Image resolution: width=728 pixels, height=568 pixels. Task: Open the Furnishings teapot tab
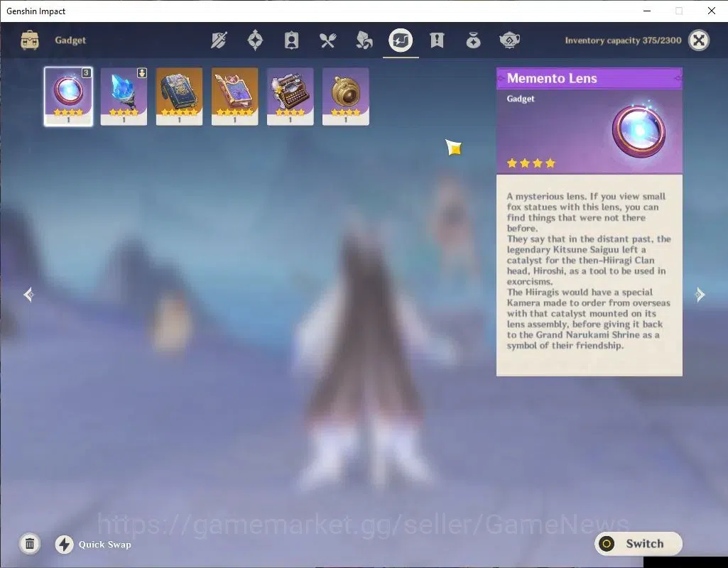pyautogui.click(x=509, y=40)
